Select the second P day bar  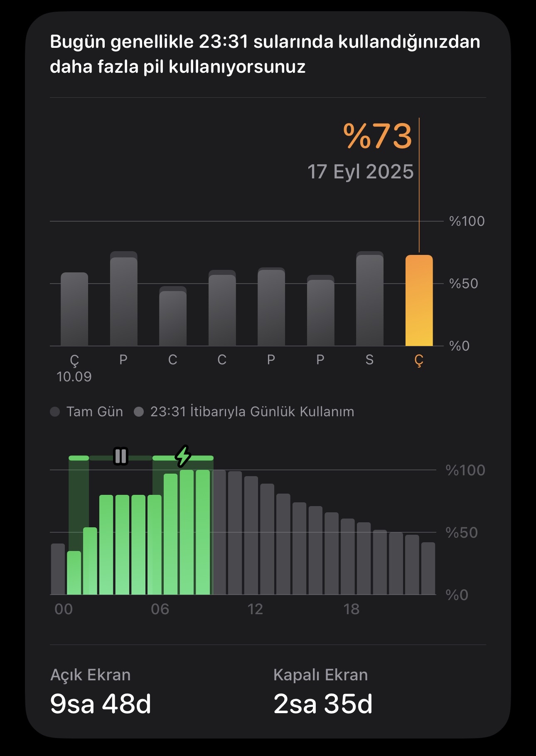[x=271, y=306]
